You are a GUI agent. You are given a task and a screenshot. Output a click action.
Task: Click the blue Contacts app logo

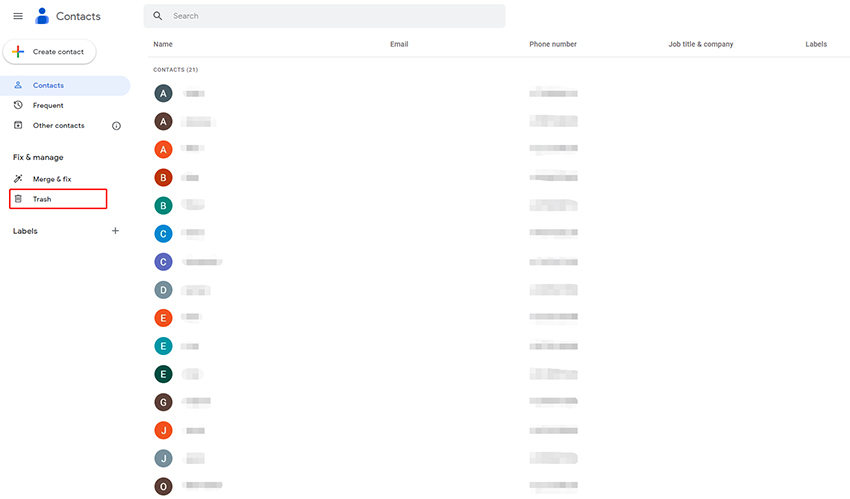pyautogui.click(x=42, y=16)
